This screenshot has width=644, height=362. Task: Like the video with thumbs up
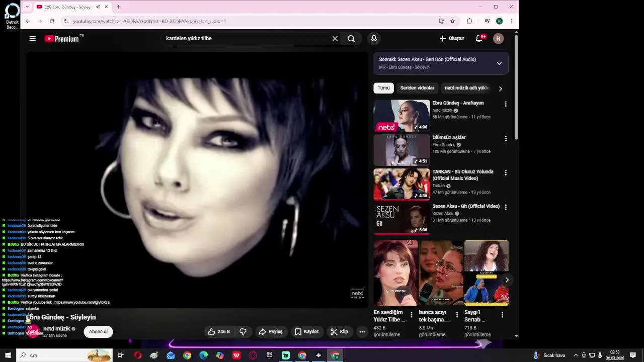tap(219, 332)
